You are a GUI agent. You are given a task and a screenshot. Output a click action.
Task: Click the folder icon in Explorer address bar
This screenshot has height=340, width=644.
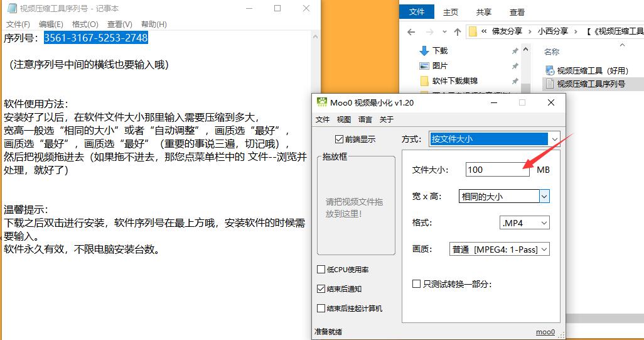point(473,31)
